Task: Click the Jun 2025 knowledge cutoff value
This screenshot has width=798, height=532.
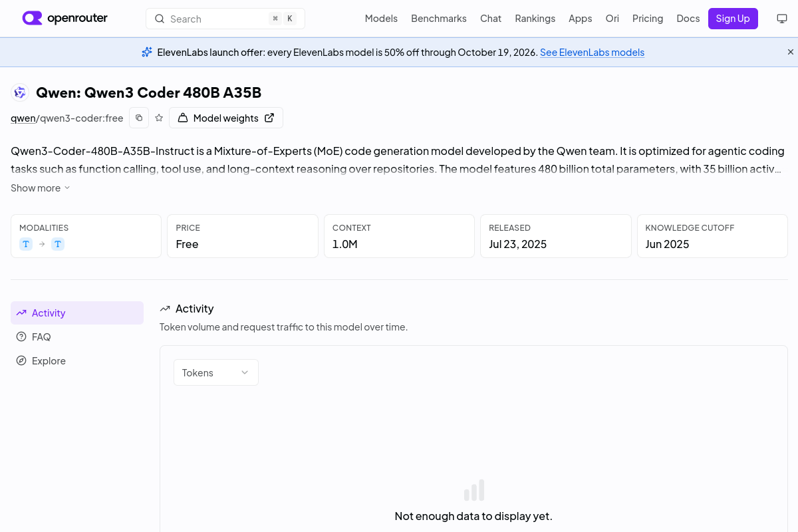Action: (x=667, y=244)
